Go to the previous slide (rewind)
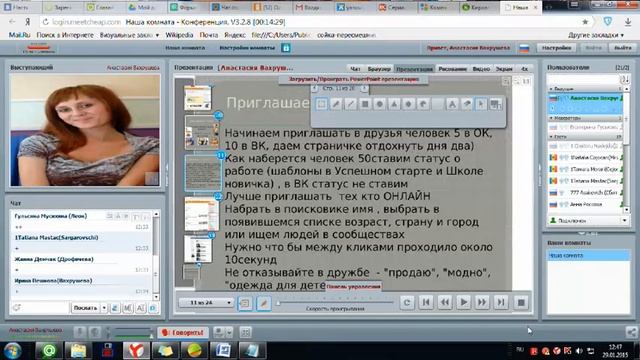Screen dimensions: 640x360 click(445, 302)
